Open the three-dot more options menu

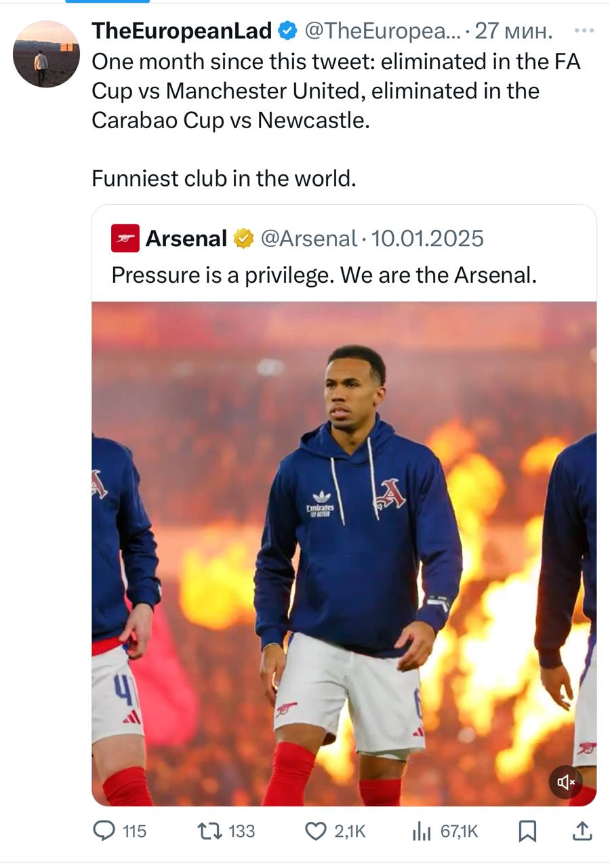(582, 31)
